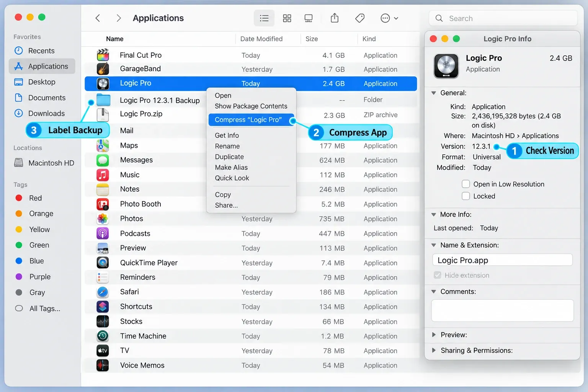The height and width of the screenshot is (392, 588).
Task: Go back with the left chevron button
Action: point(98,18)
